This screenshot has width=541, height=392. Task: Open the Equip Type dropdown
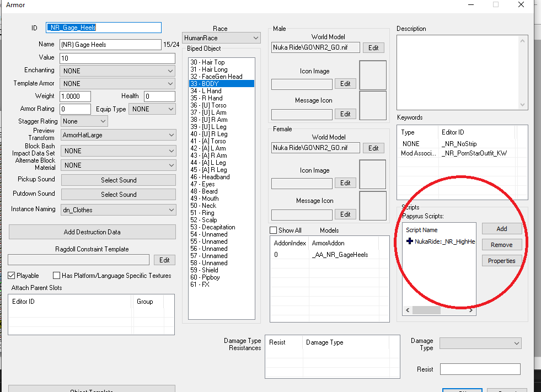[152, 109]
